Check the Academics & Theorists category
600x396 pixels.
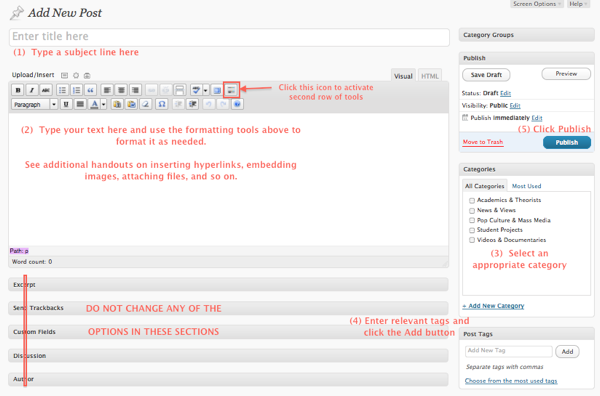(472, 200)
